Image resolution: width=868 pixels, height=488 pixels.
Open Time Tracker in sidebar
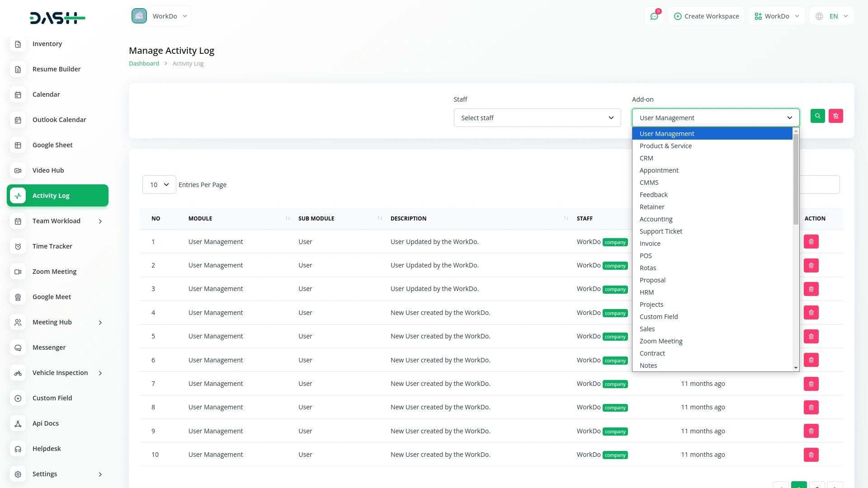[52, 246]
